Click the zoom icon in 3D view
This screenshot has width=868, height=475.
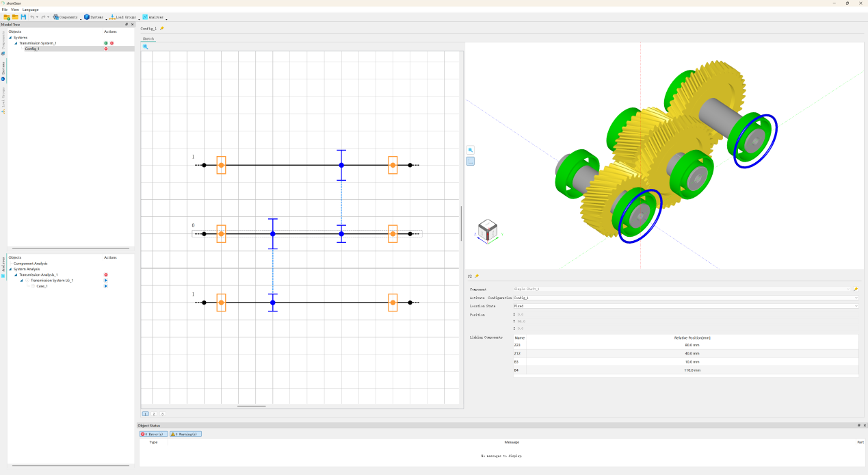click(471, 150)
